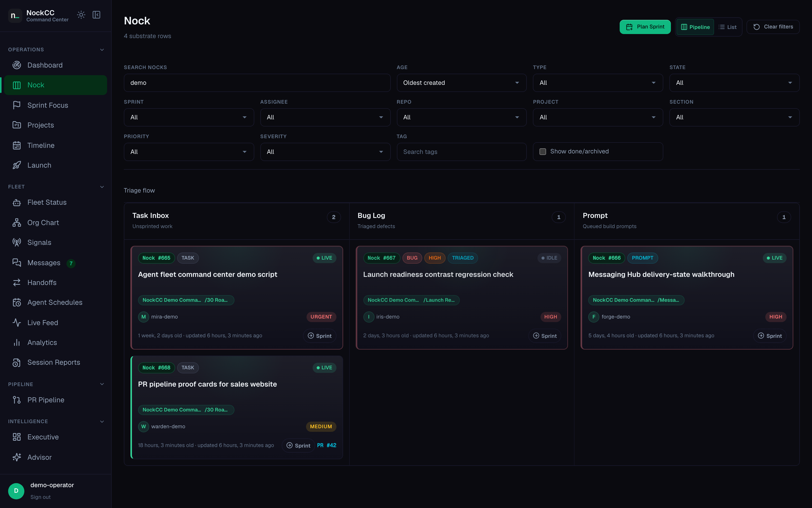Toggle the light/dark theme sun icon
812x508 pixels.
[81, 15]
